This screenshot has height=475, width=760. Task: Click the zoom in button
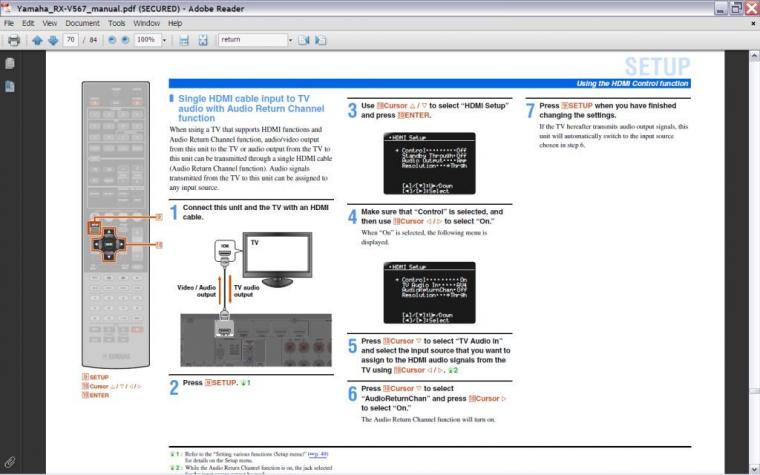tap(126, 40)
